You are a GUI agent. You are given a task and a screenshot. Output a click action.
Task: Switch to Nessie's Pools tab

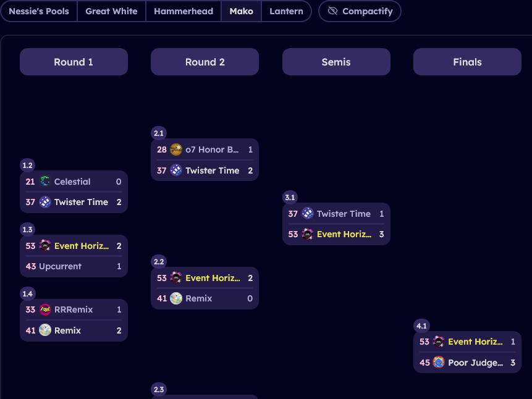click(x=39, y=11)
